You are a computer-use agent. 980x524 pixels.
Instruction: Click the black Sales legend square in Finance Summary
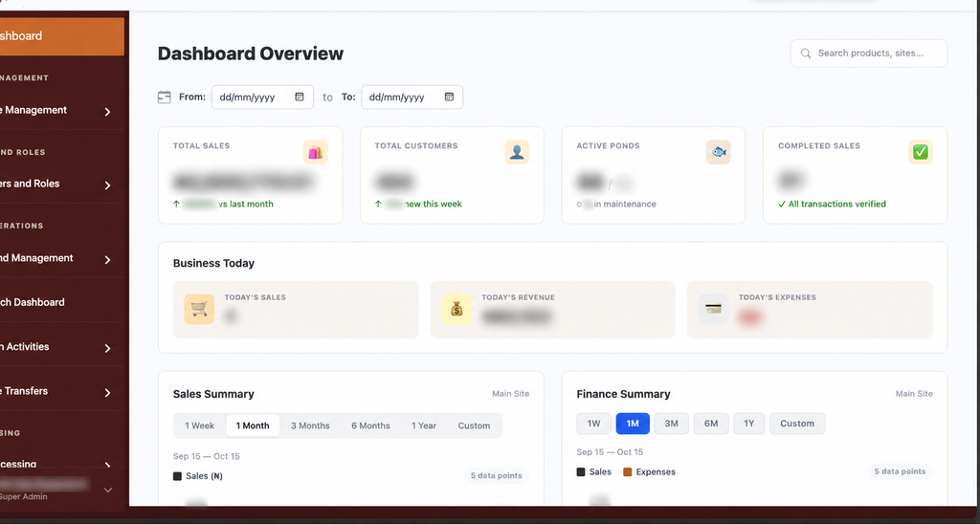pyautogui.click(x=581, y=472)
